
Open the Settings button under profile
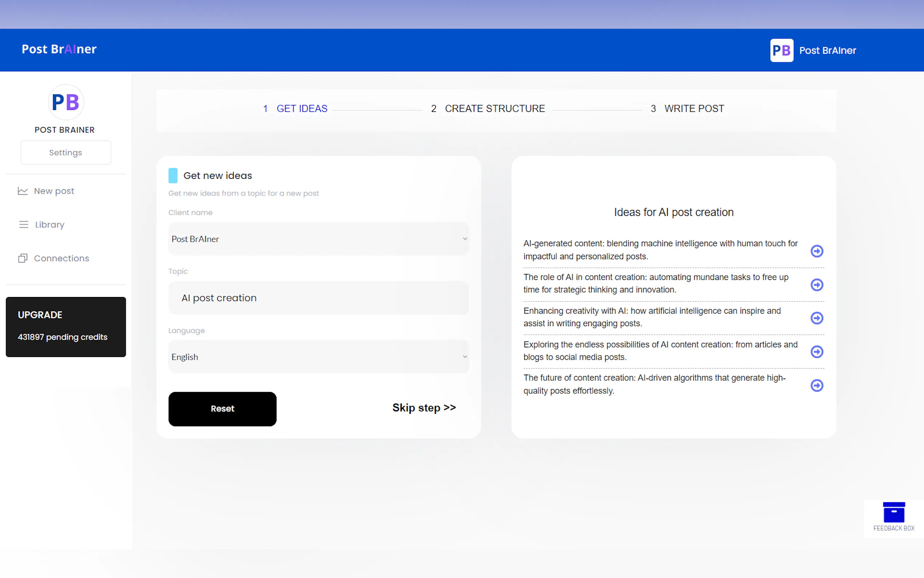(x=66, y=153)
